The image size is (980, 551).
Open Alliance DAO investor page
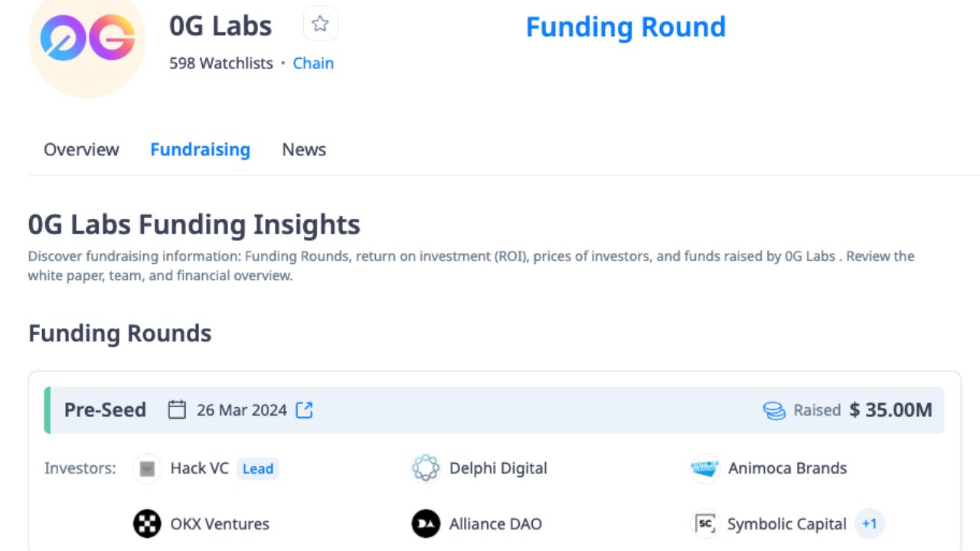click(x=495, y=524)
